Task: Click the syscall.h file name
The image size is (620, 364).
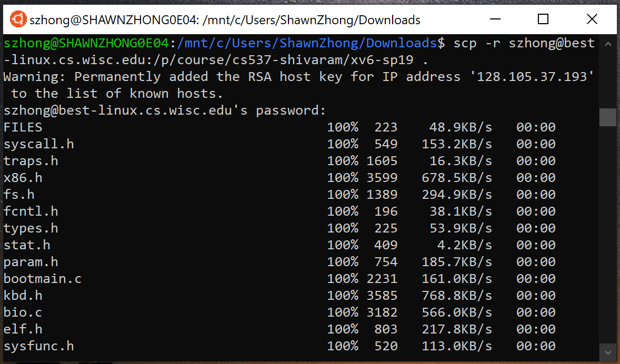Action: 38,144
